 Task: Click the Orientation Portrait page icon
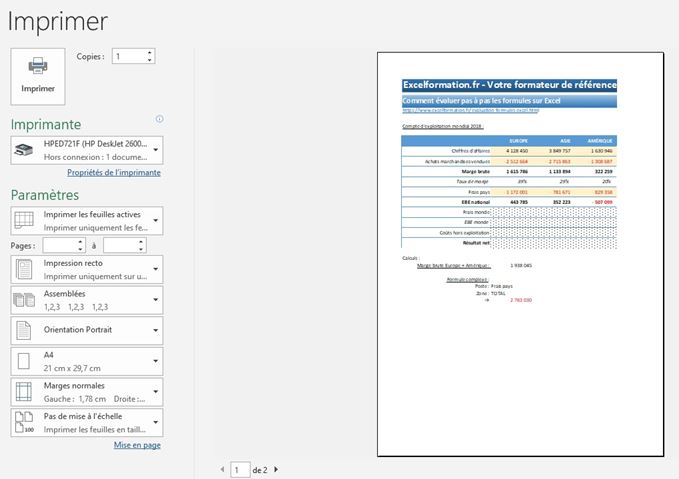[25, 331]
